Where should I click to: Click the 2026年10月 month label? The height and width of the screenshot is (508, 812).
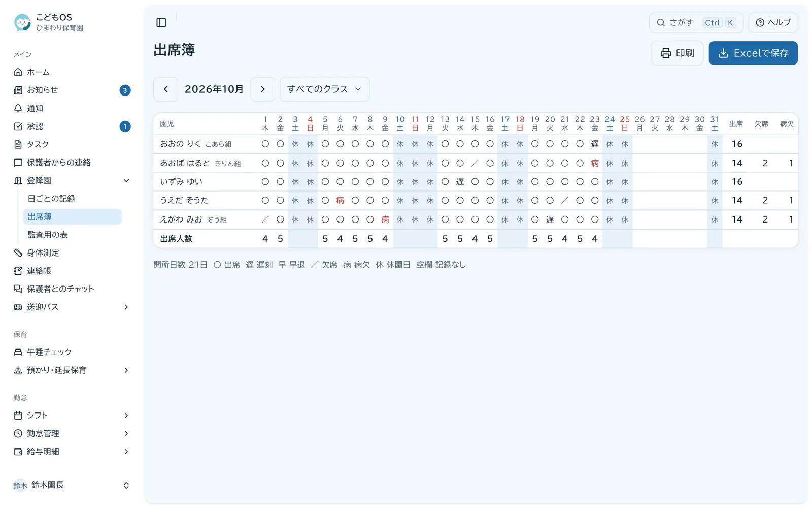(214, 89)
